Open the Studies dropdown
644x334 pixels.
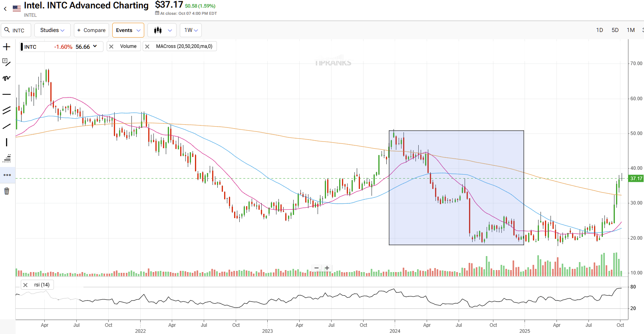[52, 30]
